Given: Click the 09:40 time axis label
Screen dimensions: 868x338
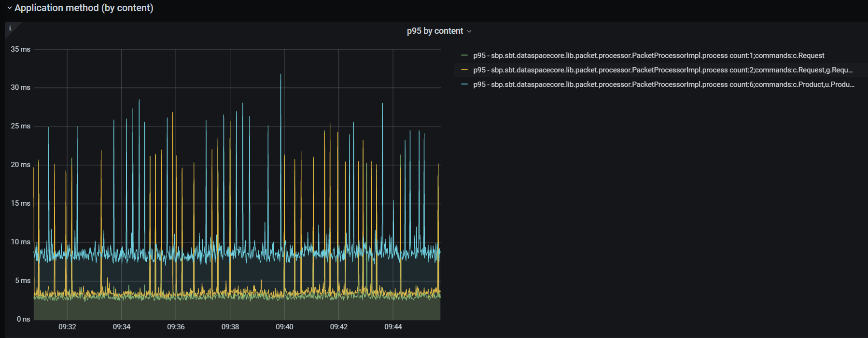Looking at the screenshot, I should point(284,327).
